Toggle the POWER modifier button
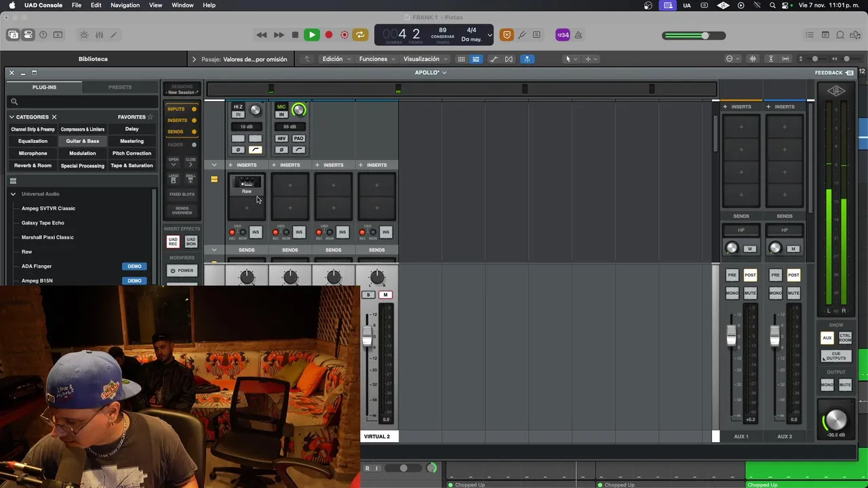Screen dimensions: 868x488 [182, 270]
